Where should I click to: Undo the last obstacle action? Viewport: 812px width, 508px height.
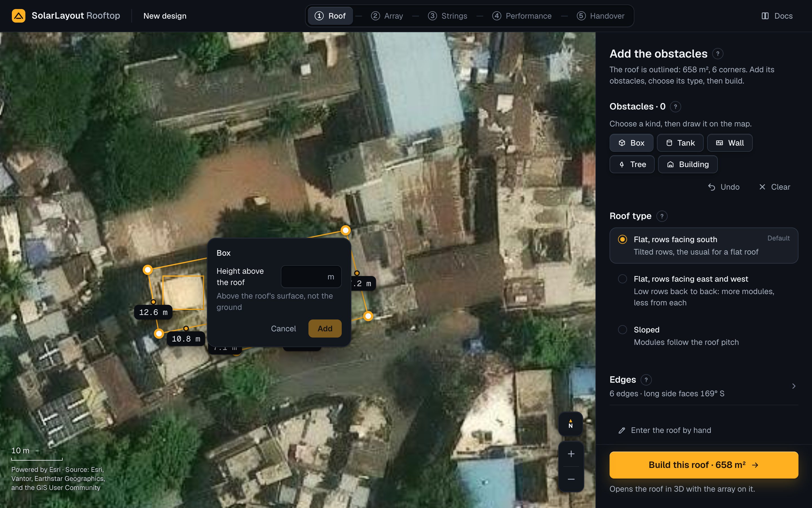(723, 187)
